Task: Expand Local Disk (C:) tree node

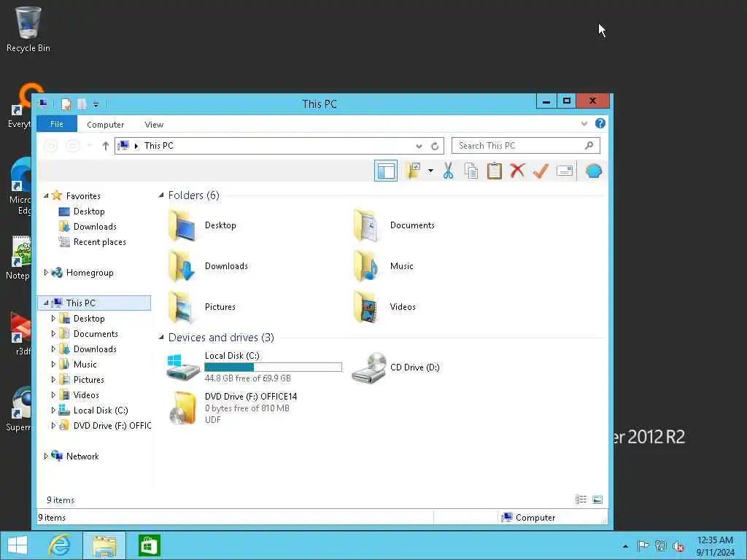Action: point(53,410)
